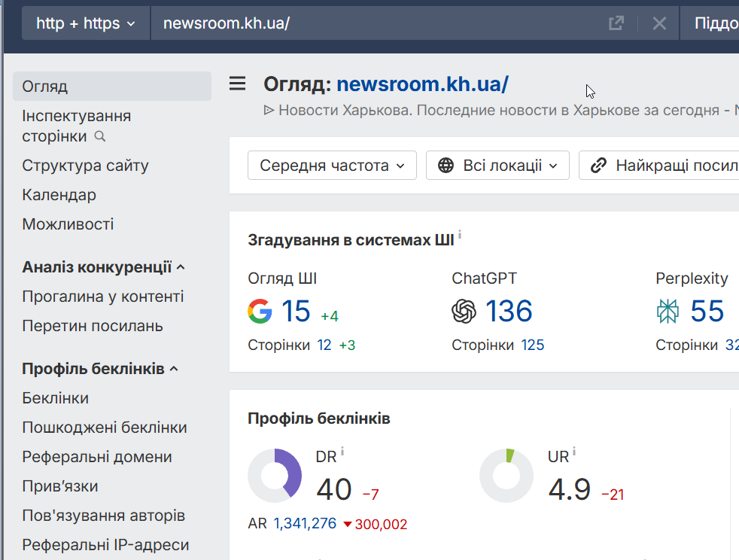
Task: Go to Реферальні домени in the sidebar
Action: click(97, 457)
